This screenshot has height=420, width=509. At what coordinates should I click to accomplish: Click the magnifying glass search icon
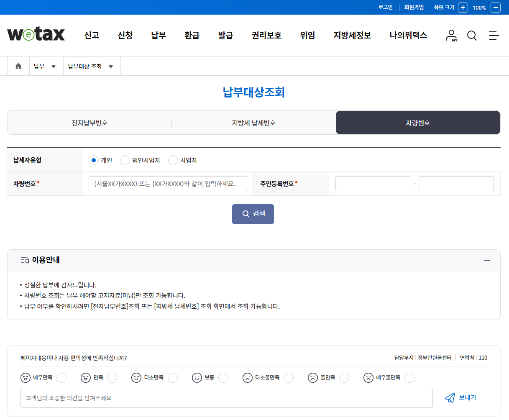click(x=472, y=36)
